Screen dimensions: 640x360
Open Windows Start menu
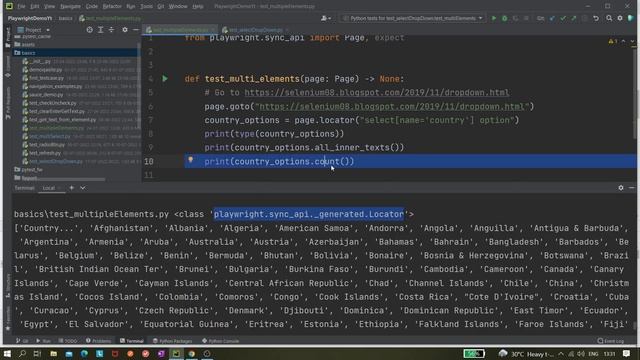point(7,353)
